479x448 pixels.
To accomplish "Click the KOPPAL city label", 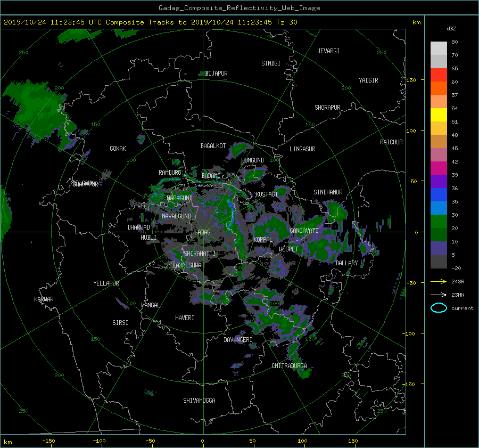I will click(x=263, y=240).
